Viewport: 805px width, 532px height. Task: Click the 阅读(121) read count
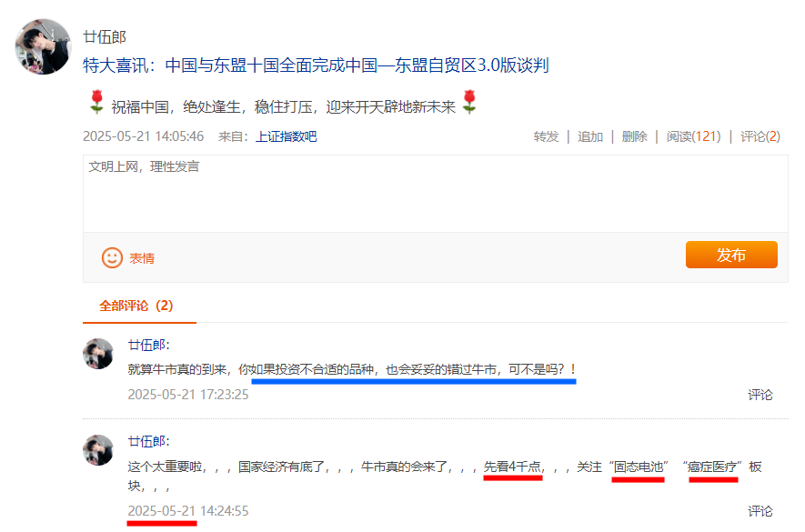693,136
